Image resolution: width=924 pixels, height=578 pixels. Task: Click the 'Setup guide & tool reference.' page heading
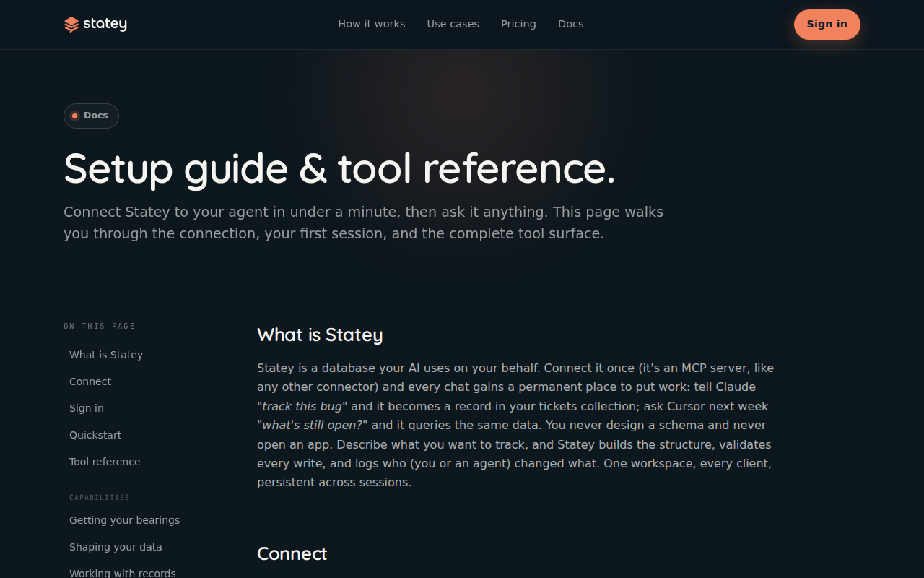point(339,168)
